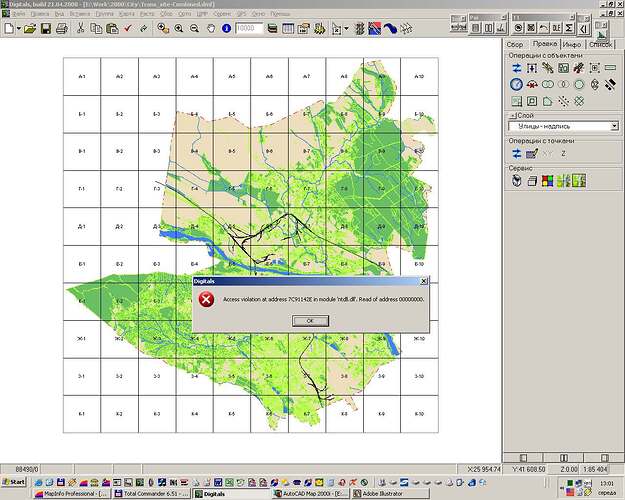
Task: Click the Z point operation button
Action: [563, 154]
